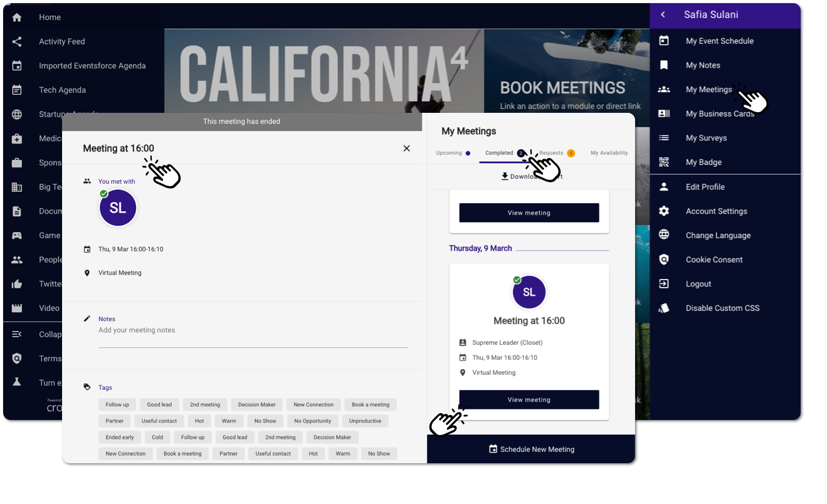The width and height of the screenshot is (827, 504).
Task: Select the "Unproductive" tag chip
Action: click(x=365, y=421)
